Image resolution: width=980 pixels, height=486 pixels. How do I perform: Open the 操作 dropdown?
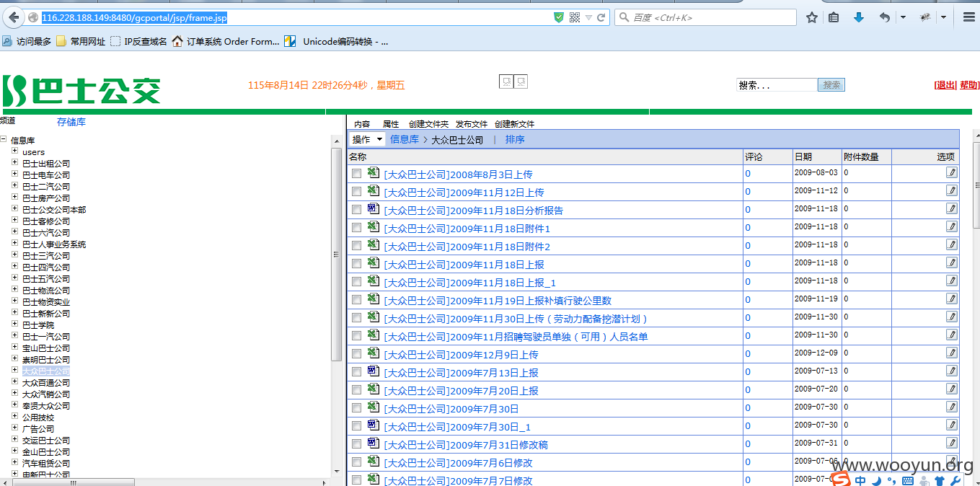pyautogui.click(x=367, y=139)
